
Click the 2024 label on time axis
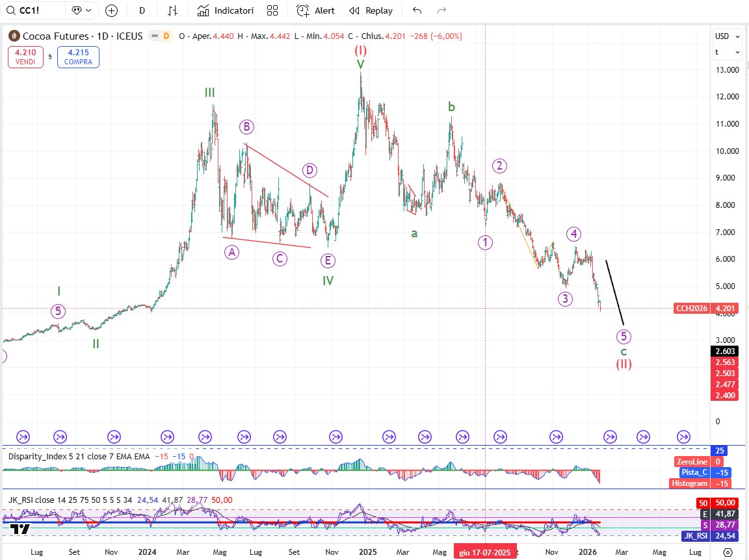[x=147, y=552]
